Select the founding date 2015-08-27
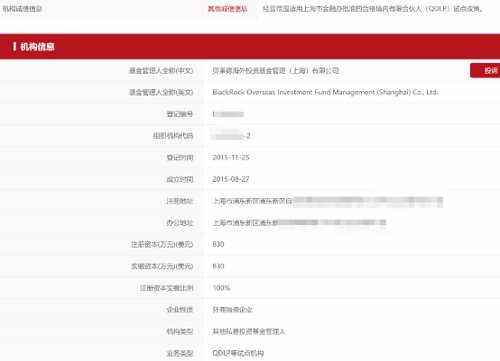The width and height of the screenshot is (500, 361). point(231,179)
